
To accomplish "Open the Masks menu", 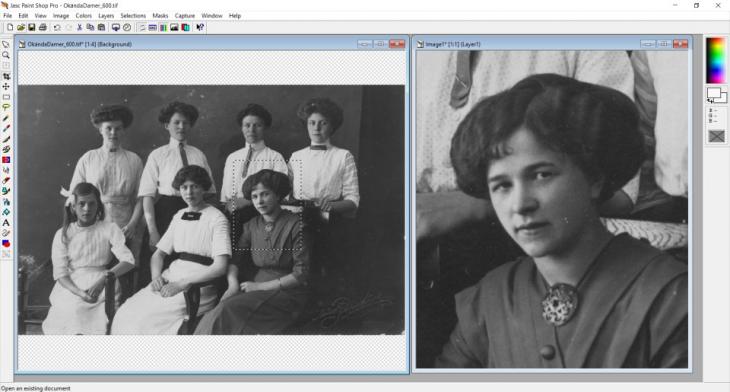I will pos(160,16).
